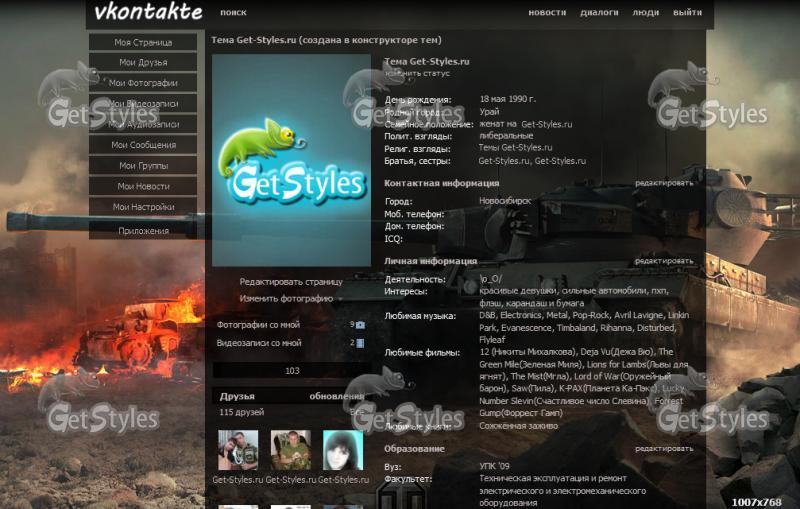
Task: Click the vkontakte logo in header
Action: tap(148, 12)
